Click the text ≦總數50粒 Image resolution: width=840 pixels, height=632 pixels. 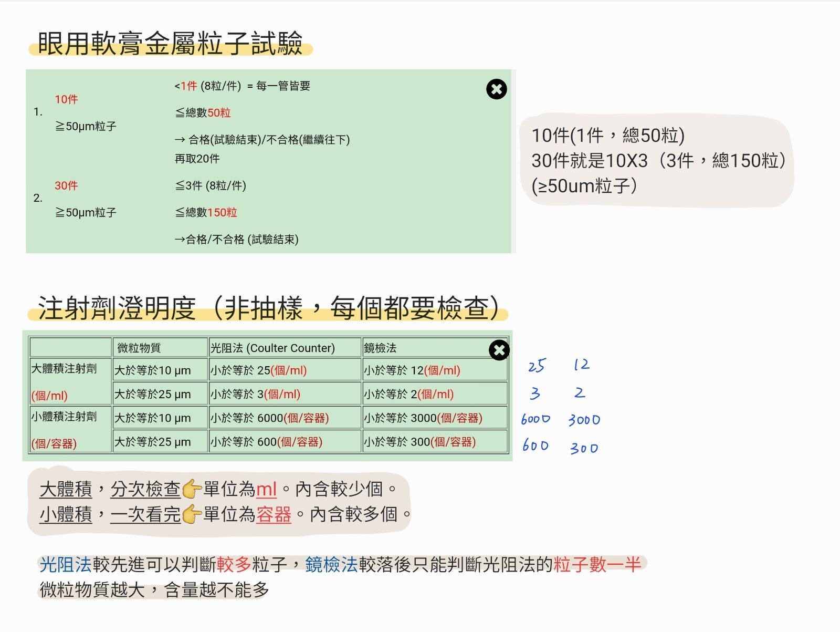(x=203, y=112)
